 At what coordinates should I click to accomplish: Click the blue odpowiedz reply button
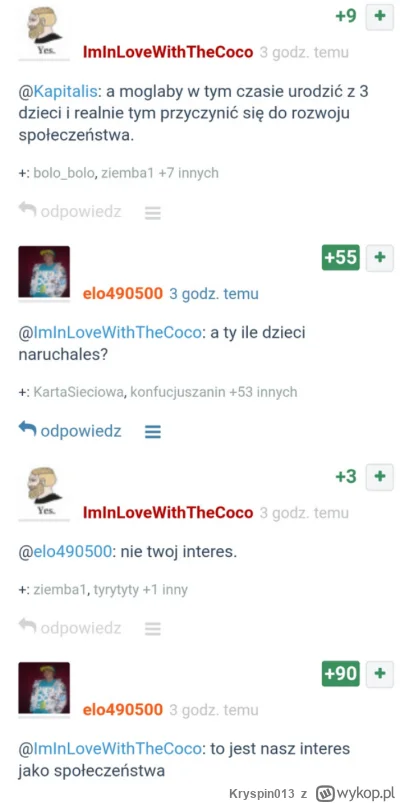tap(70, 431)
